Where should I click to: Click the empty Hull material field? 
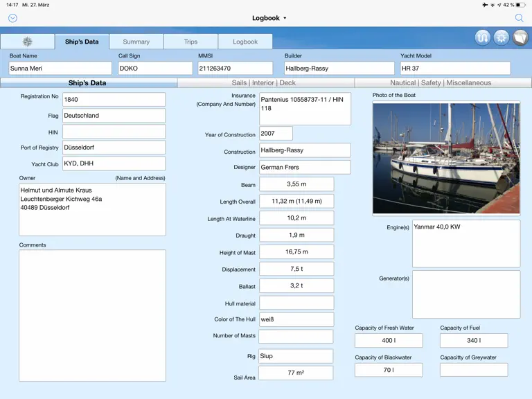coord(296,303)
